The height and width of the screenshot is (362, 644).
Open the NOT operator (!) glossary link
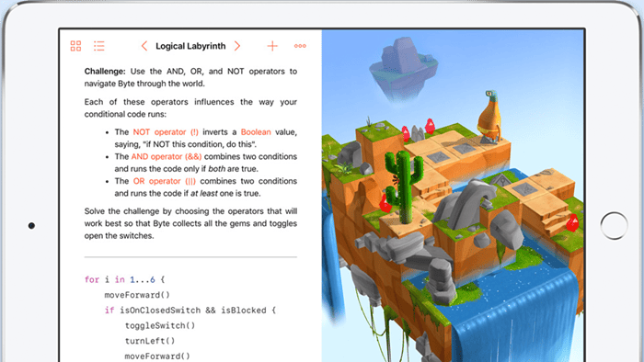166,132
